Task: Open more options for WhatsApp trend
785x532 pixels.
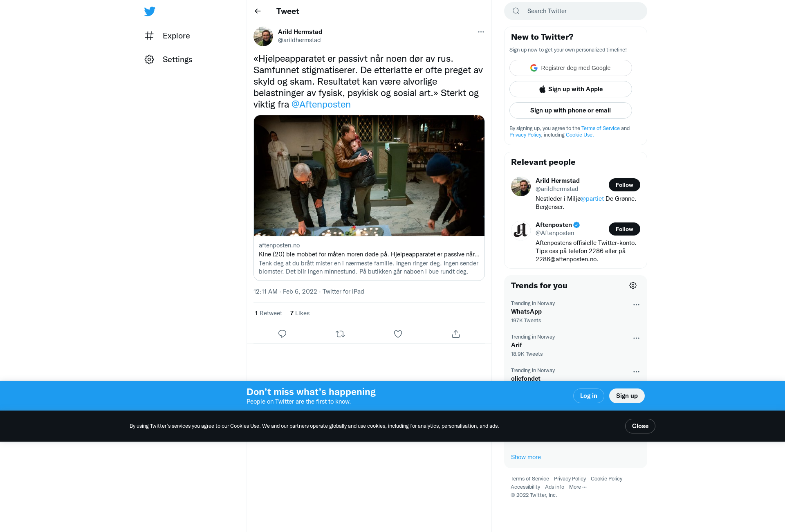Action: [636, 305]
